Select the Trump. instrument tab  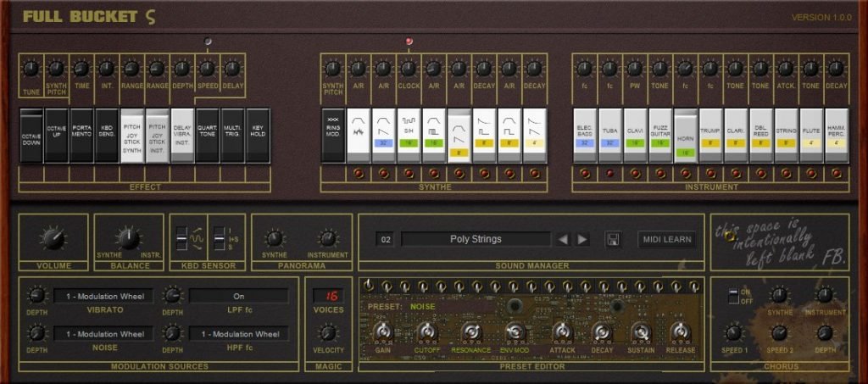[x=711, y=135]
